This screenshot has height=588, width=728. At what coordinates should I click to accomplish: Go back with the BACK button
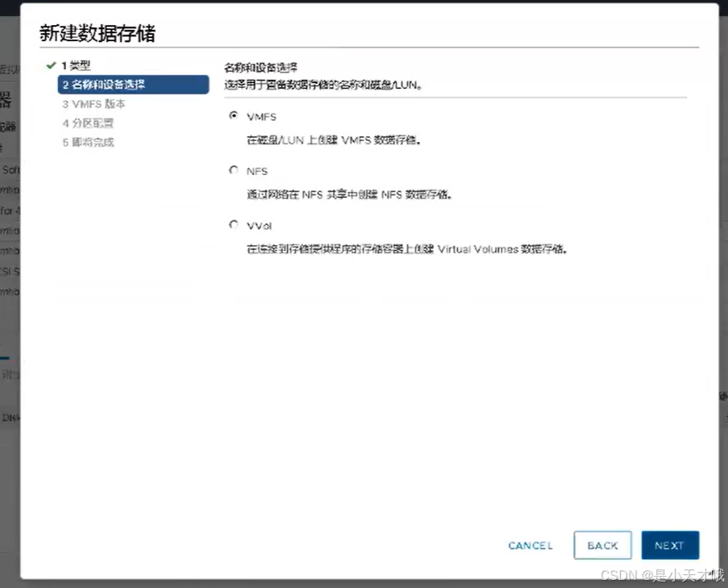click(x=603, y=545)
